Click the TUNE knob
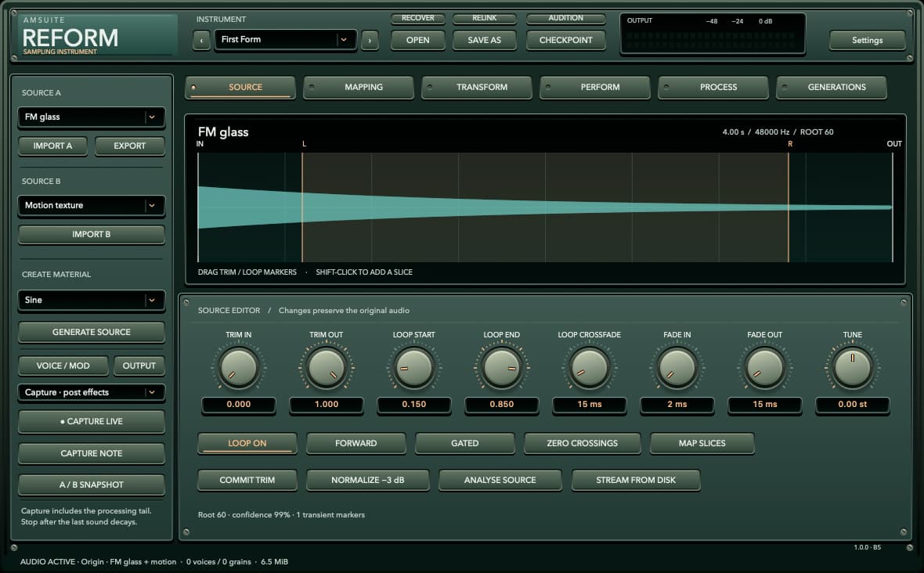 [852, 367]
